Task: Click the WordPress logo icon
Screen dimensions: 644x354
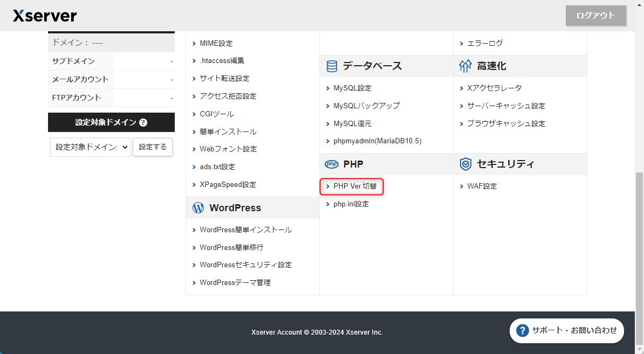Action: 198,207
